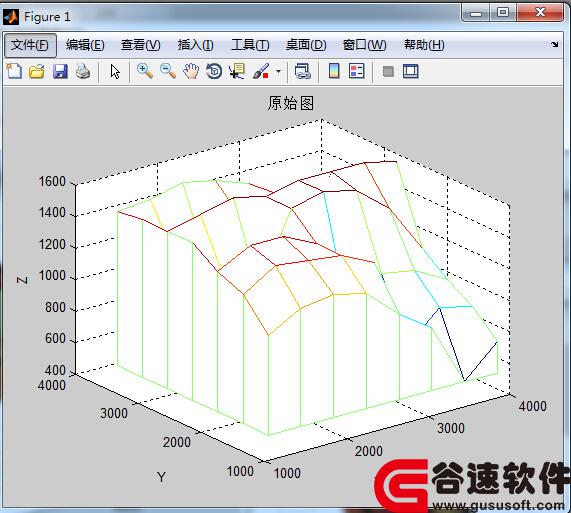Choose the Data Cursor tool
Image resolution: width=571 pixels, height=513 pixels.
(237, 71)
